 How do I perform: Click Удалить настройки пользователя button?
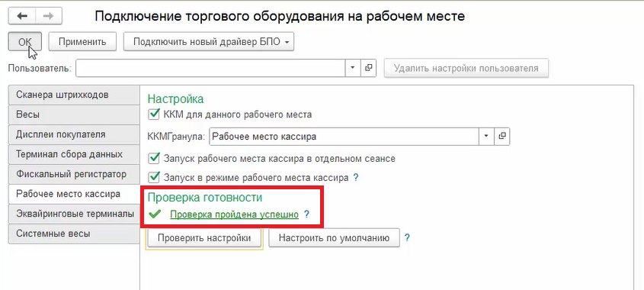[466, 68]
